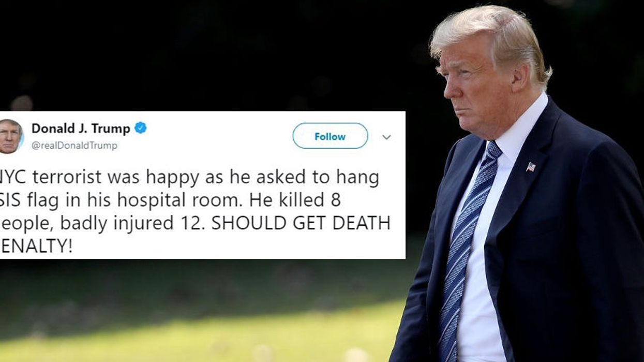
Task: Click the Follow button on the tweet
Action: tap(330, 136)
